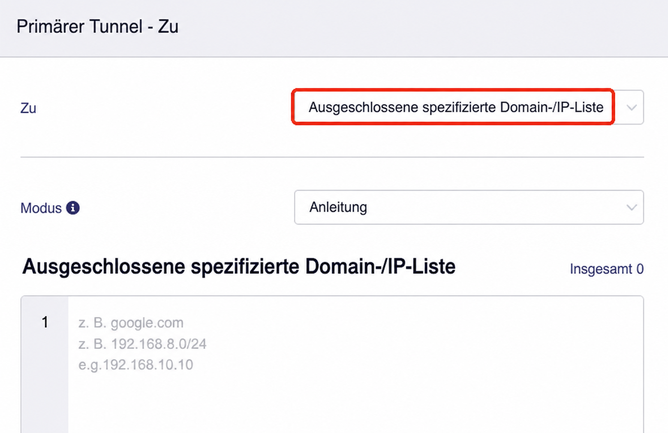Focus the domain/IP list text area
This screenshot has width=668, height=433.
click(x=355, y=365)
